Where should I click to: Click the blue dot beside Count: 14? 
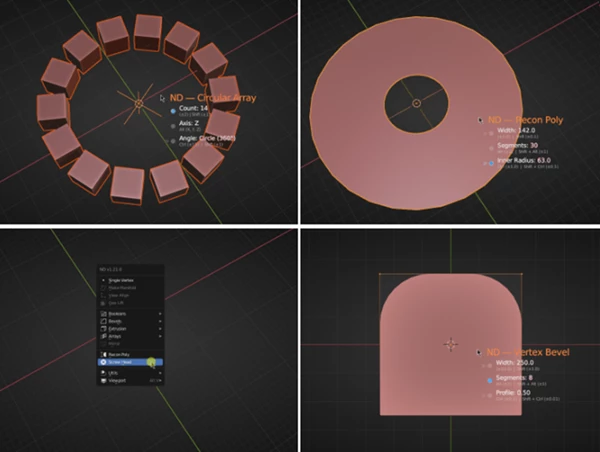173,111
